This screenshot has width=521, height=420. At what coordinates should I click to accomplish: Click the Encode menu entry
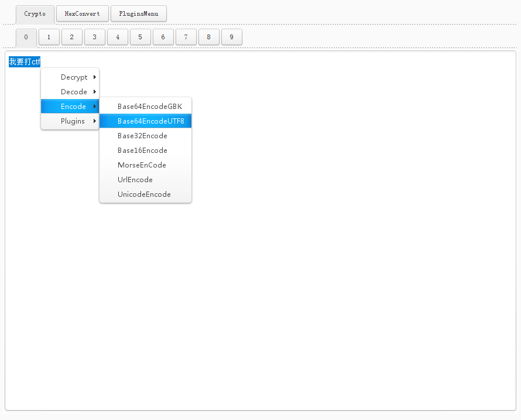click(x=73, y=107)
